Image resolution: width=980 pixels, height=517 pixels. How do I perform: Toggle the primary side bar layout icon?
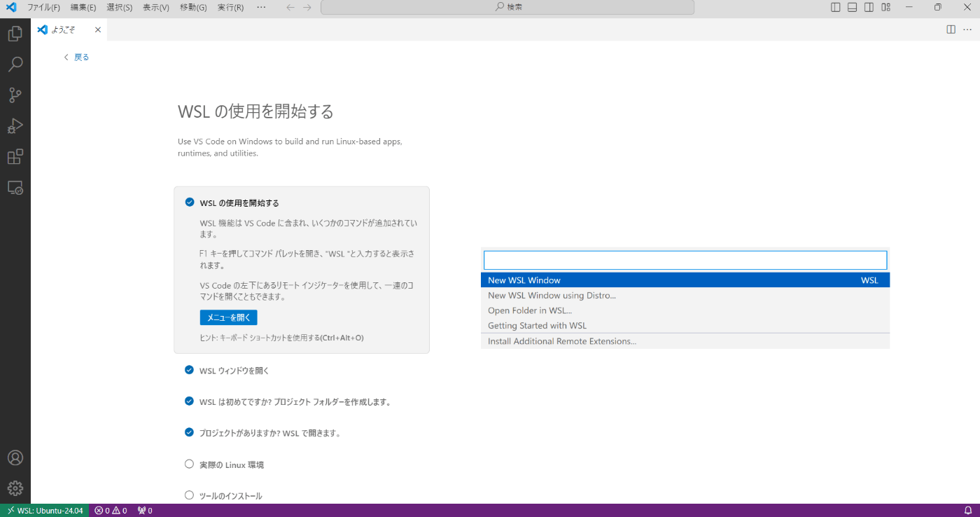836,7
